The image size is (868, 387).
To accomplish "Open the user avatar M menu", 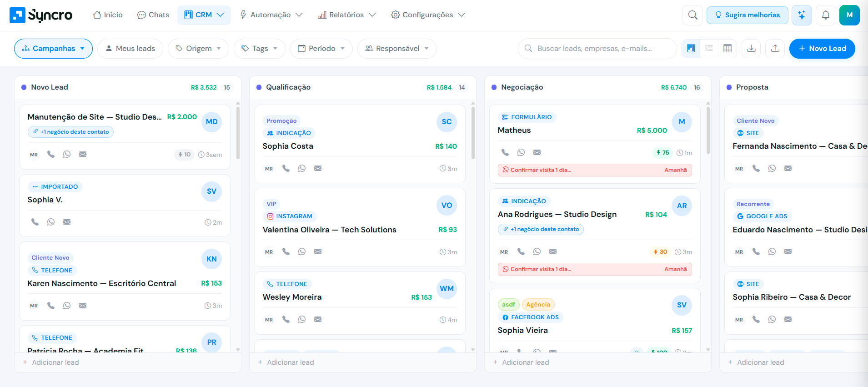I will tap(849, 15).
